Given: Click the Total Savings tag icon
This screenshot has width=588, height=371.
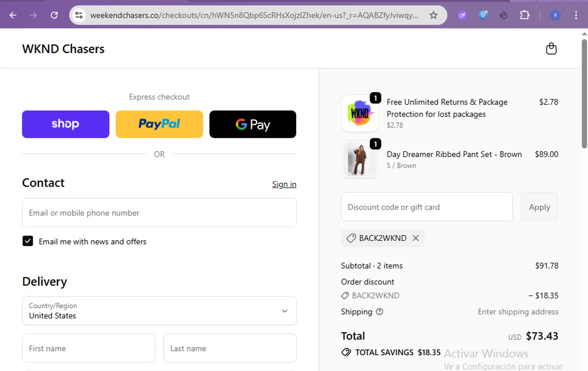Looking at the screenshot, I should point(346,352).
